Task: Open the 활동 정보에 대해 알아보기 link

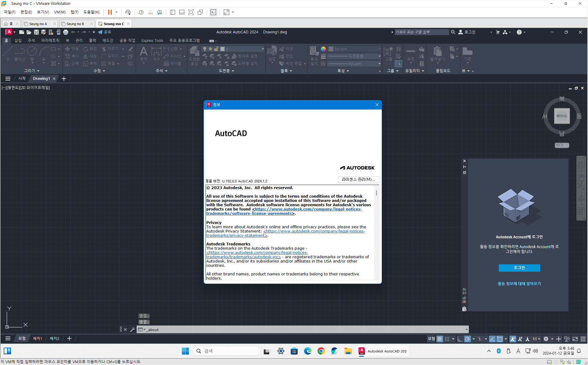Action: click(x=519, y=284)
